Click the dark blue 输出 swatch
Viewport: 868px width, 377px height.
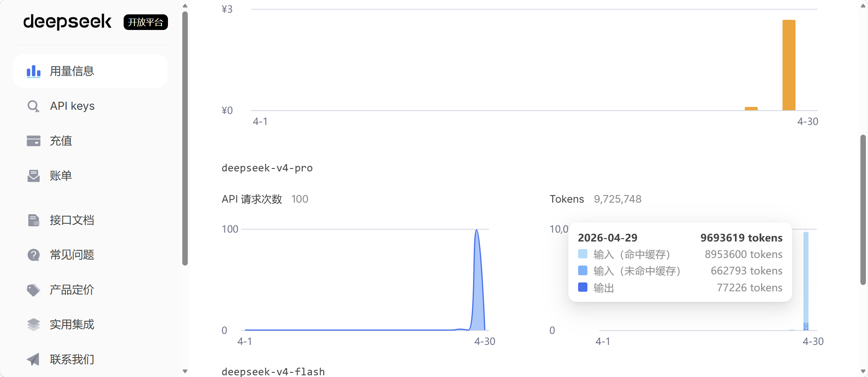pos(583,287)
